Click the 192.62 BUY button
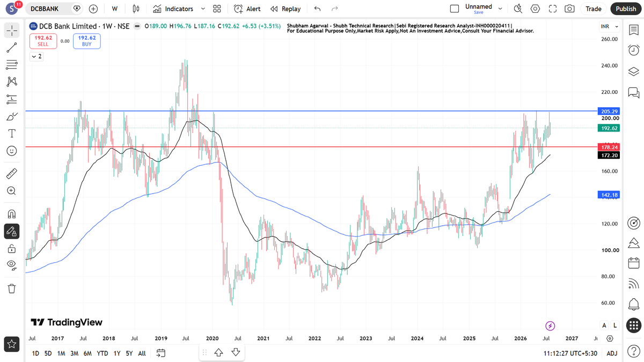The image size is (644, 362). (x=87, y=41)
